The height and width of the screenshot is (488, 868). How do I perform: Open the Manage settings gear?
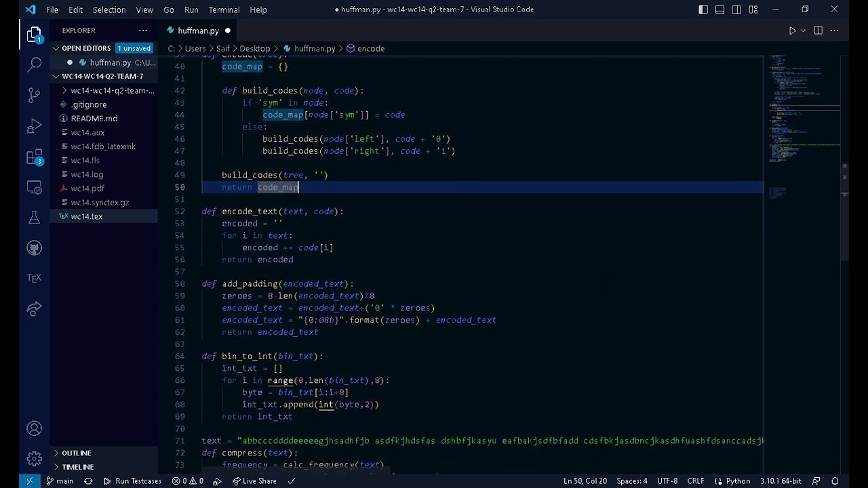click(x=34, y=459)
